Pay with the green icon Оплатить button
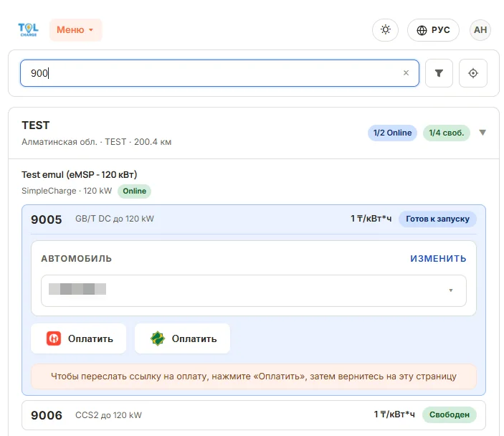 [183, 338]
